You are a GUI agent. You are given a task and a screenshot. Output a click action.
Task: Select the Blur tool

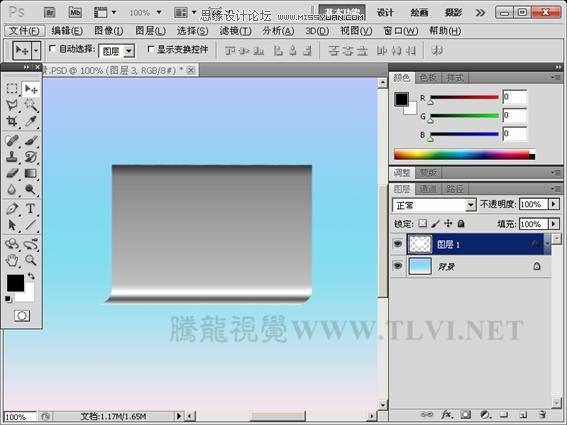pyautogui.click(x=12, y=189)
